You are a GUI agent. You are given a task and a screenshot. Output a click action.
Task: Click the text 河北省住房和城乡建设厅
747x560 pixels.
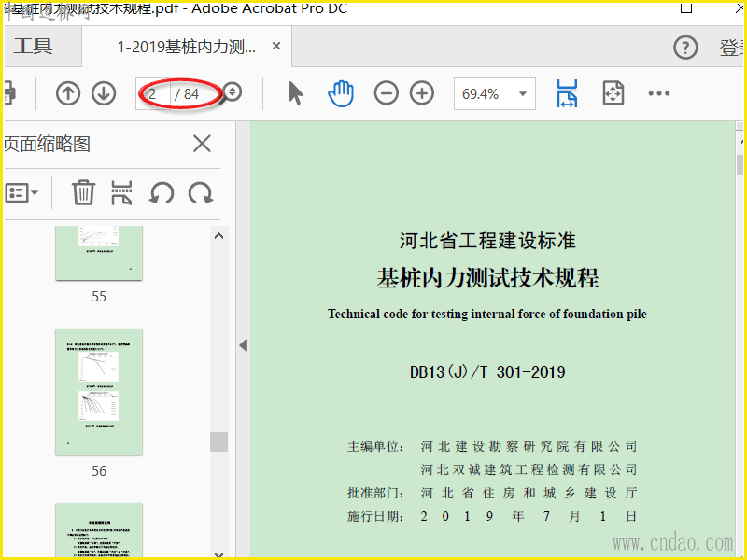coord(529,493)
